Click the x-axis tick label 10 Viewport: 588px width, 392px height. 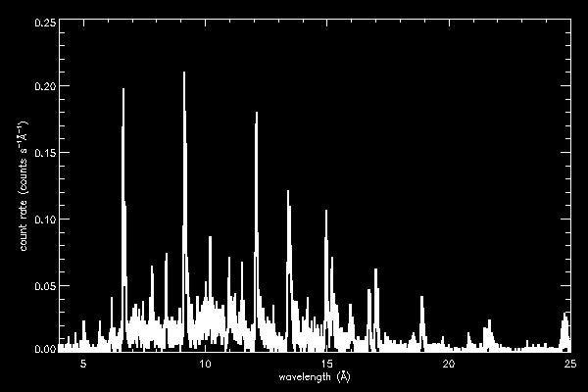point(205,364)
